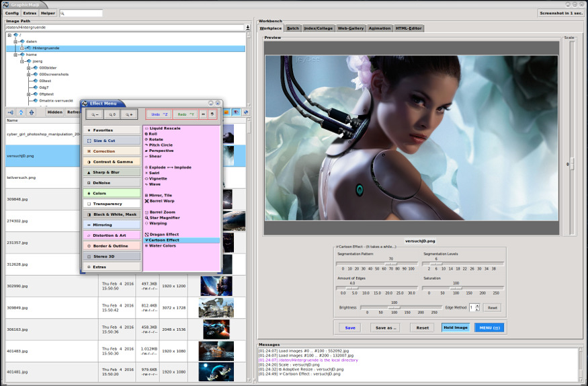This screenshot has width=588, height=386.
Task: Click the Image Path input field
Action: pyautogui.click(x=124, y=28)
